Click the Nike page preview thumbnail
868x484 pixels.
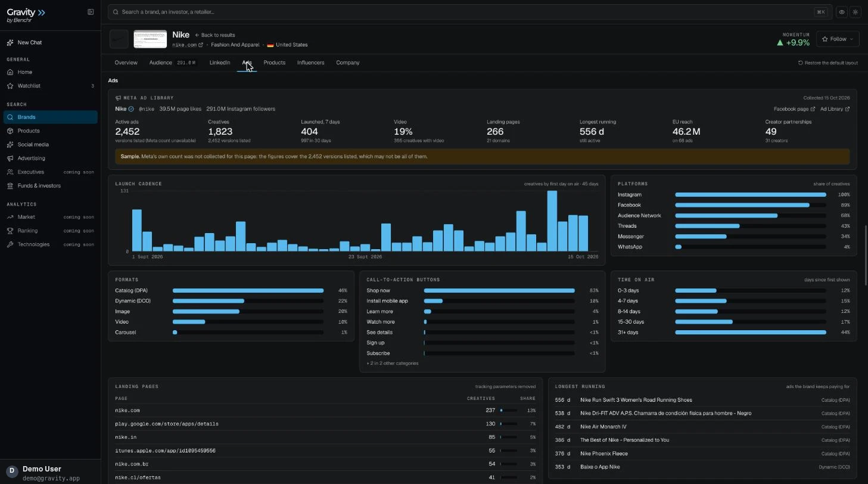click(150, 39)
